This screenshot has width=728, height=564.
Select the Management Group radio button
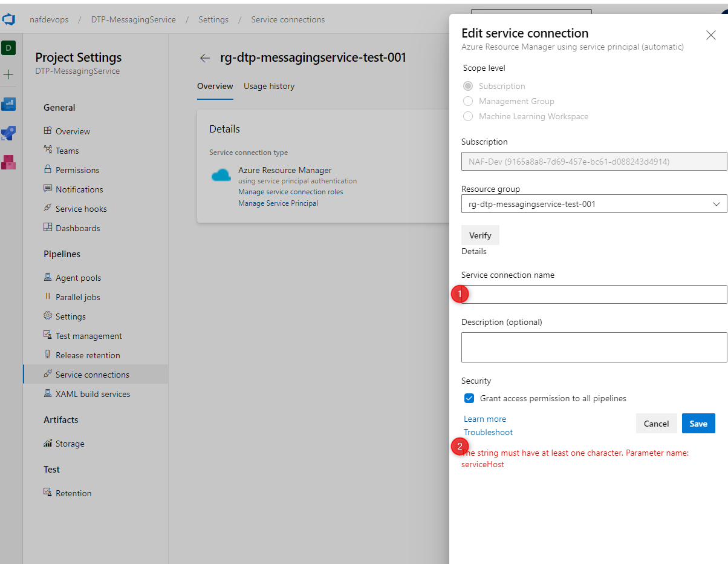click(467, 101)
